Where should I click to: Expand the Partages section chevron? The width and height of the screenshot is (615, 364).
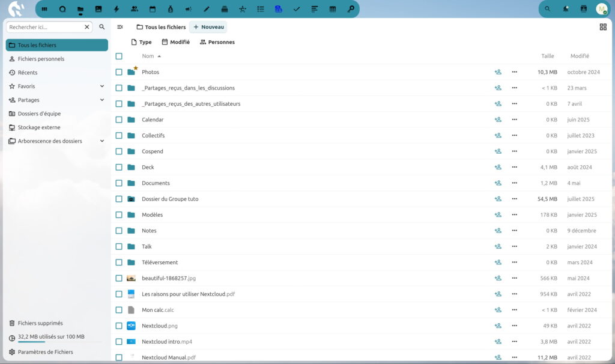point(102,100)
